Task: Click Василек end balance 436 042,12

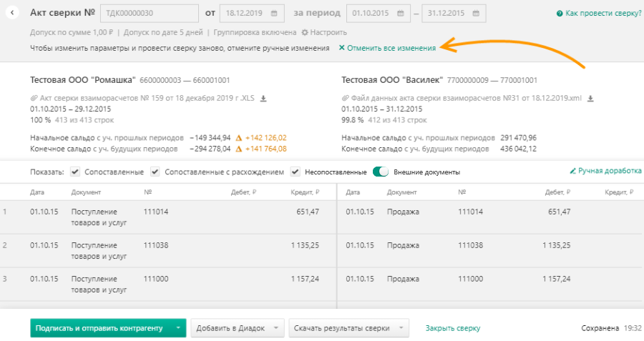Action: click(x=518, y=149)
